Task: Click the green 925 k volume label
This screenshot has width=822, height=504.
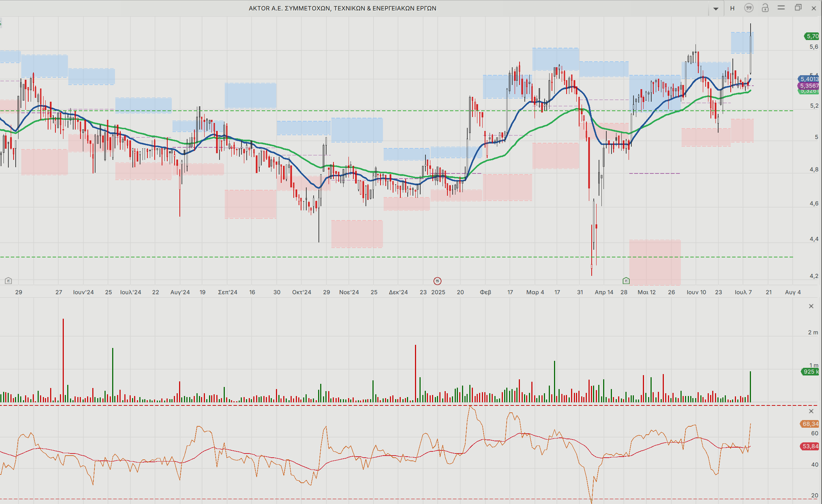Action: point(810,372)
